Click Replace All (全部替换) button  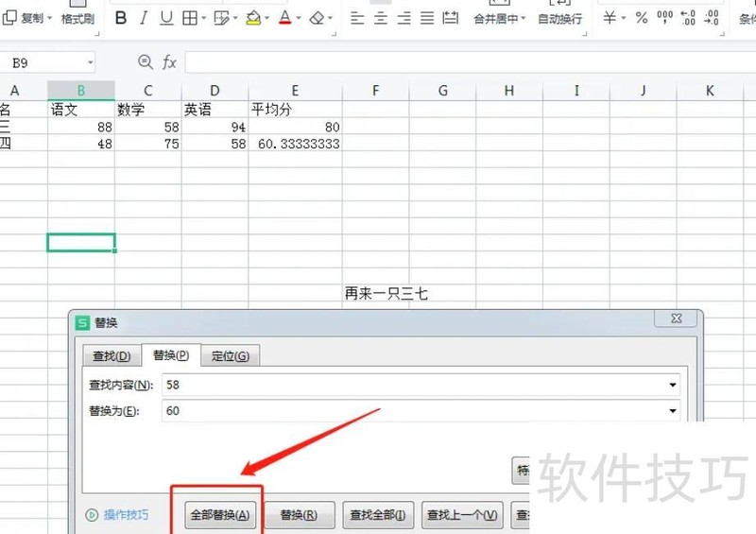point(220,515)
